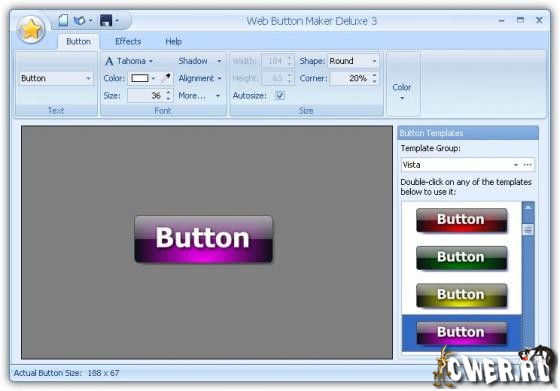Click the Tahoma font letter A icon
560x391 pixels.
coord(109,61)
